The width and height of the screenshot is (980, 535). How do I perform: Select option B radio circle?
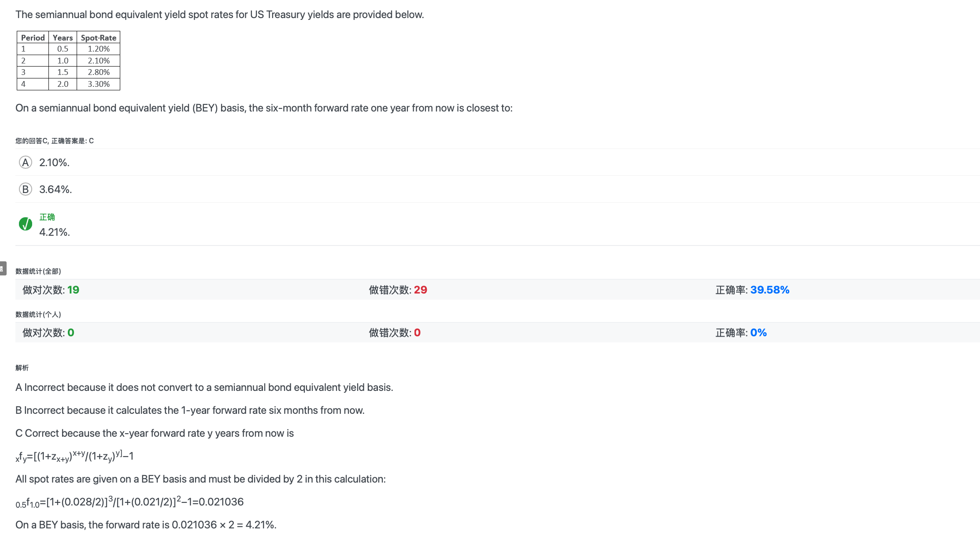pyautogui.click(x=26, y=189)
